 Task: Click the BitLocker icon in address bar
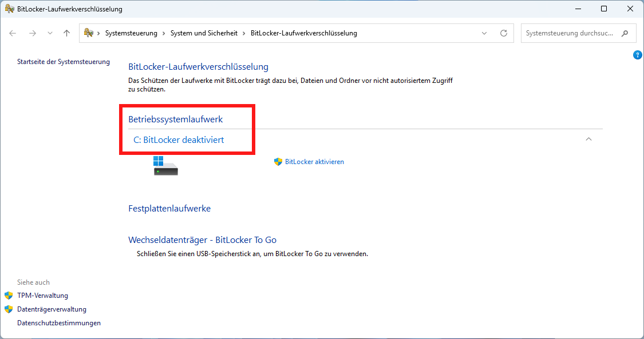coord(88,33)
